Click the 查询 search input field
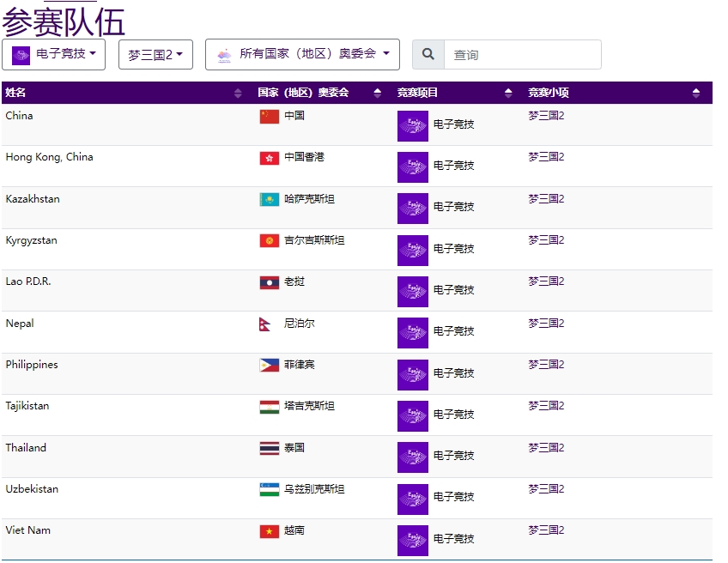This screenshot has height=563, width=728. pyautogui.click(x=522, y=55)
